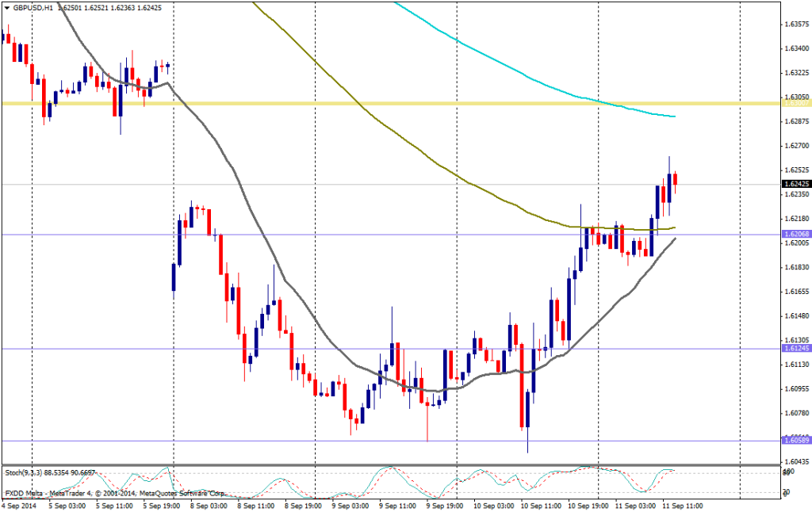Click the triangle arrow beside GBPUSD,H1 title

[6, 7]
